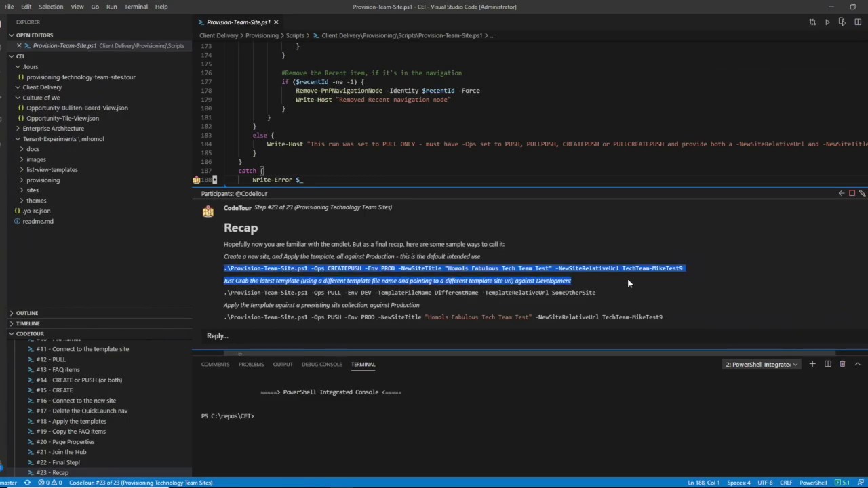
Task: Switch to the Output panel tab
Action: point(283,364)
